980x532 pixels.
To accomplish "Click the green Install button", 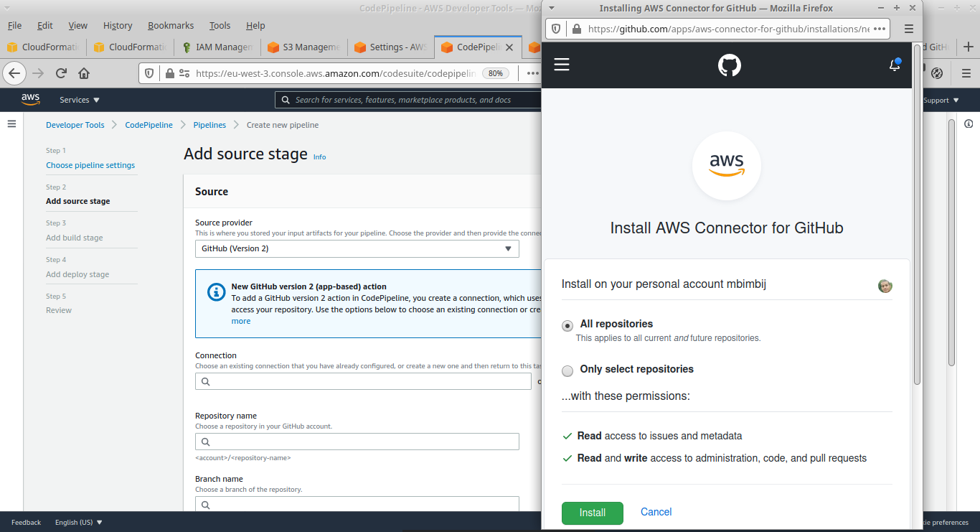I will coord(592,513).
